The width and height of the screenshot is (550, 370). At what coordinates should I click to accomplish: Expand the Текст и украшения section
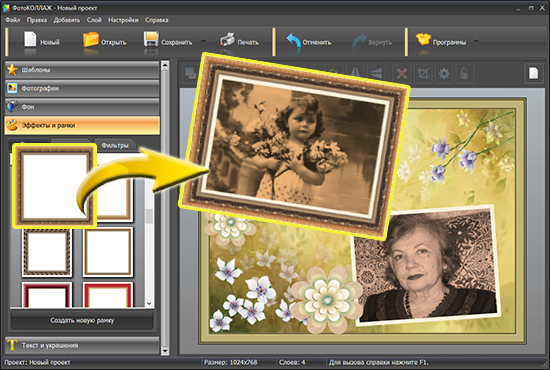[x=82, y=345]
